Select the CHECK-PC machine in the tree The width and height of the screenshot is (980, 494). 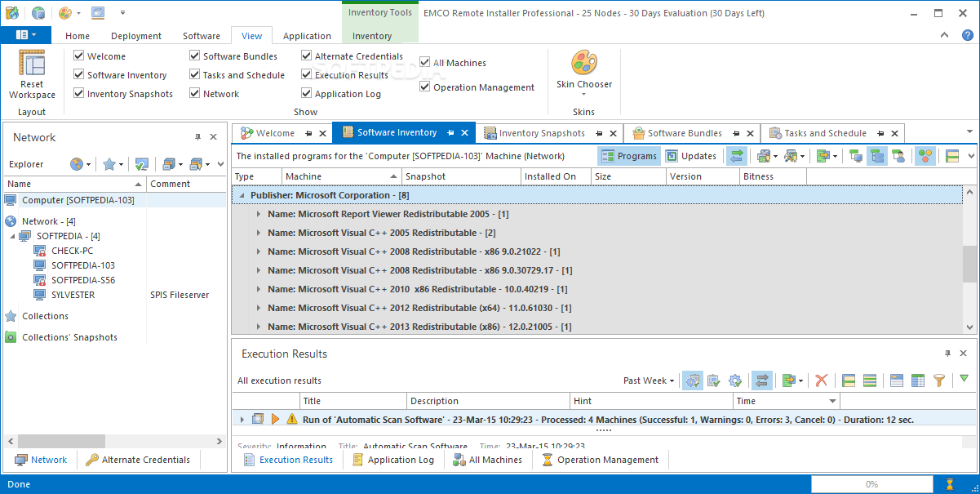(x=72, y=251)
